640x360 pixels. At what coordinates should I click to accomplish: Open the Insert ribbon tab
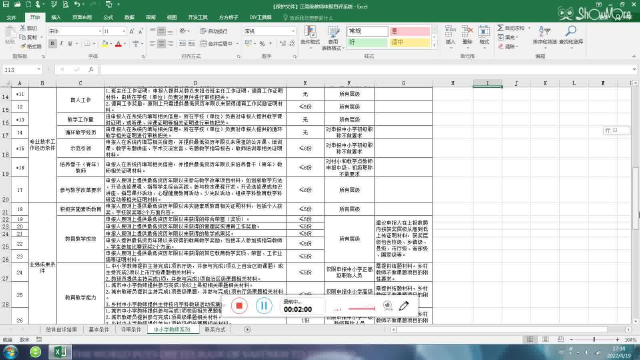click(x=56, y=18)
